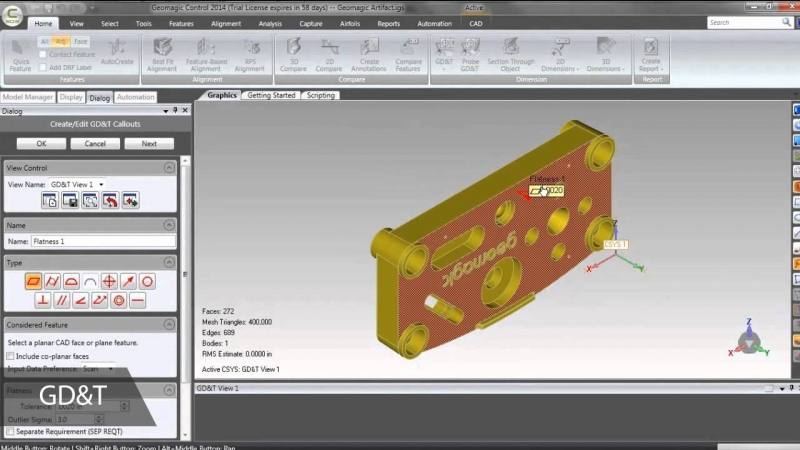This screenshot has width=800, height=450.
Task: Select the Circularity circle icon
Action: click(147, 281)
